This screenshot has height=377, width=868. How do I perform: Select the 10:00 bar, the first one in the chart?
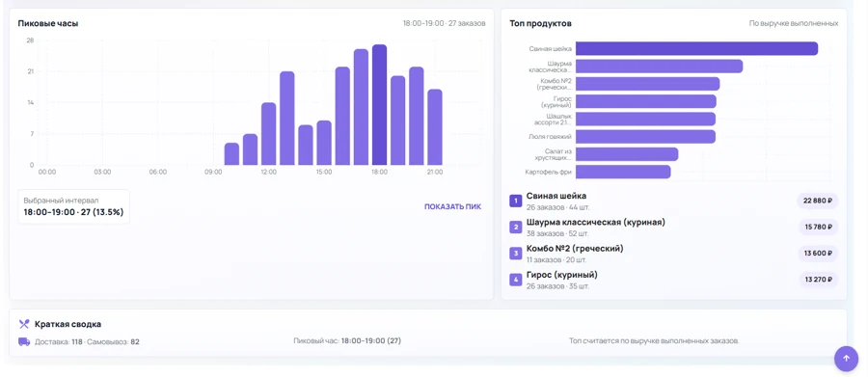[x=231, y=154]
